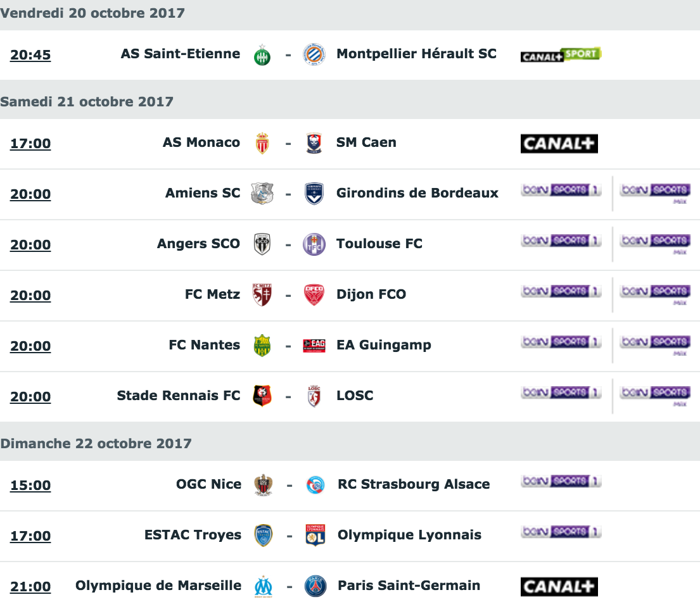This screenshot has width=700, height=609.
Task: Click the Canal+ logo on Monaco row
Action: tap(559, 143)
